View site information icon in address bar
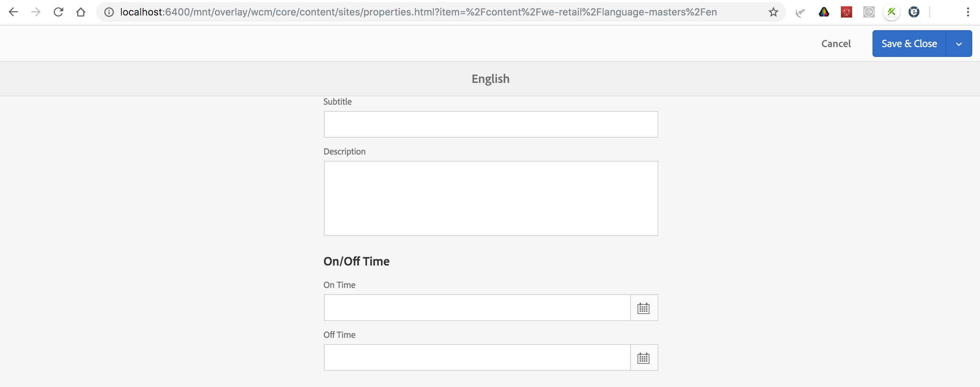The height and width of the screenshot is (387, 980). coord(109,12)
